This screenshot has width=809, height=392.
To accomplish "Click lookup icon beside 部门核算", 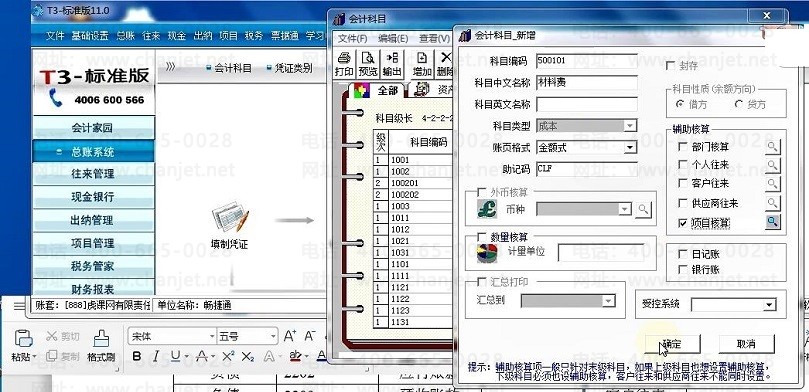I will 772,146.
